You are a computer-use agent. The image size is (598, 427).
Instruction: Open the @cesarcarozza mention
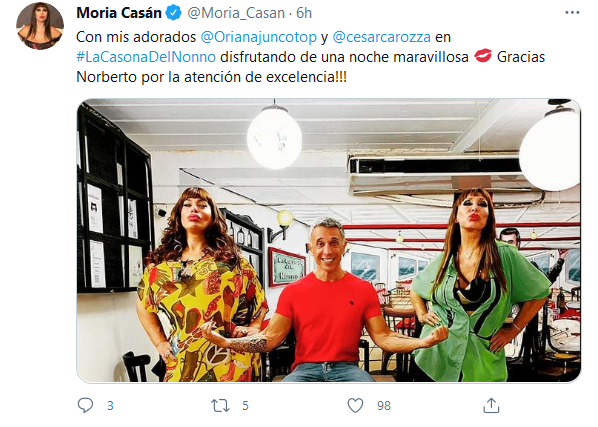point(381,37)
